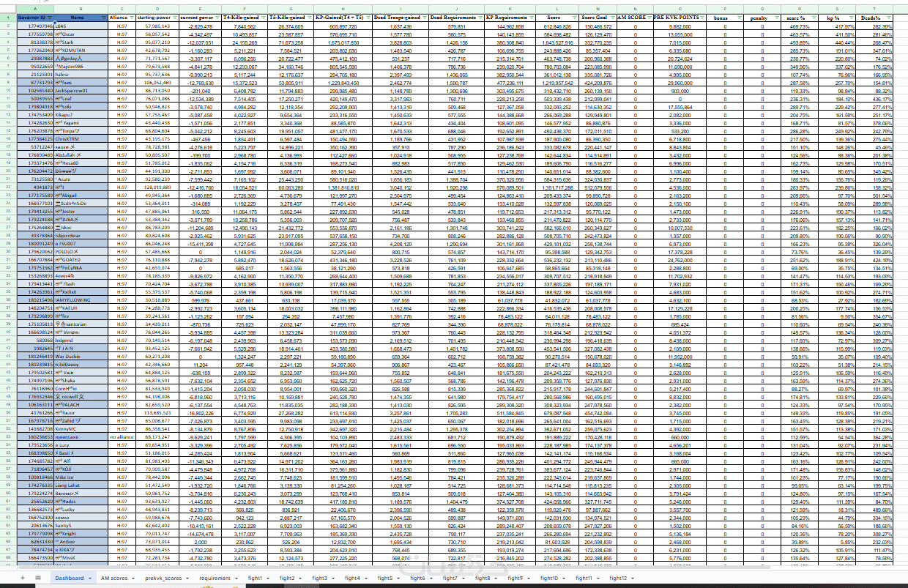Select the fight10 sheet tab
The image size is (908, 588).
(x=549, y=578)
